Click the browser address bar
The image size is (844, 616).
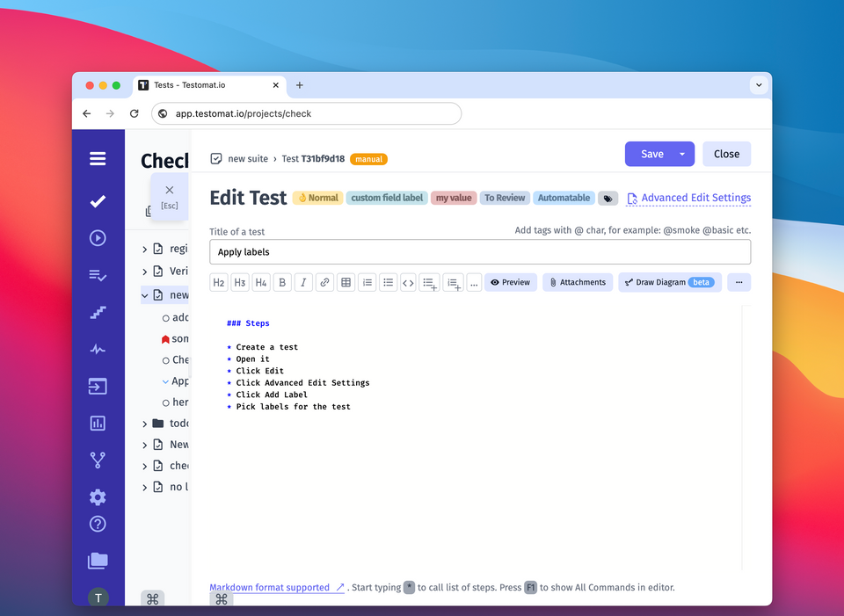point(306,113)
